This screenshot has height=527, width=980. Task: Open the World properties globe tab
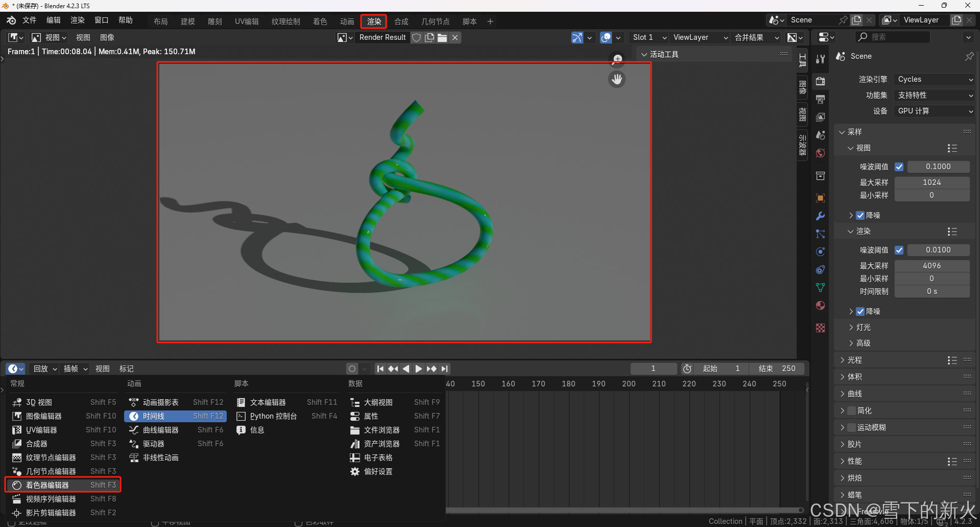click(x=820, y=153)
